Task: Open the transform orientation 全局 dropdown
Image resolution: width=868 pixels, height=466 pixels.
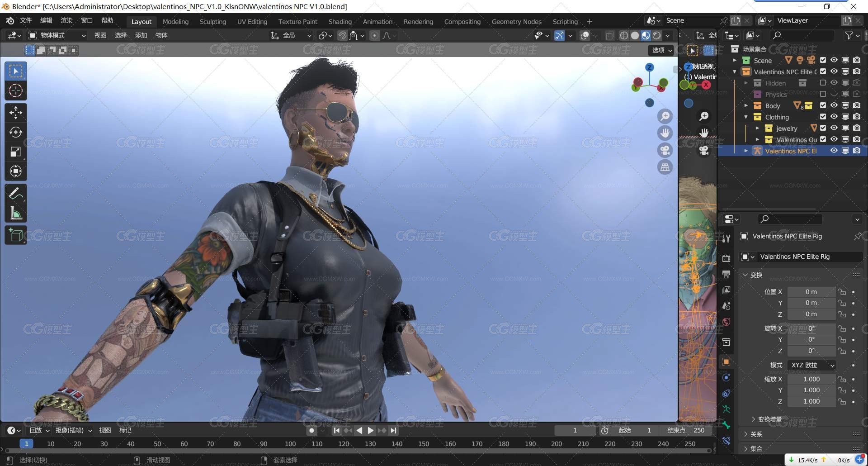Action: point(291,35)
